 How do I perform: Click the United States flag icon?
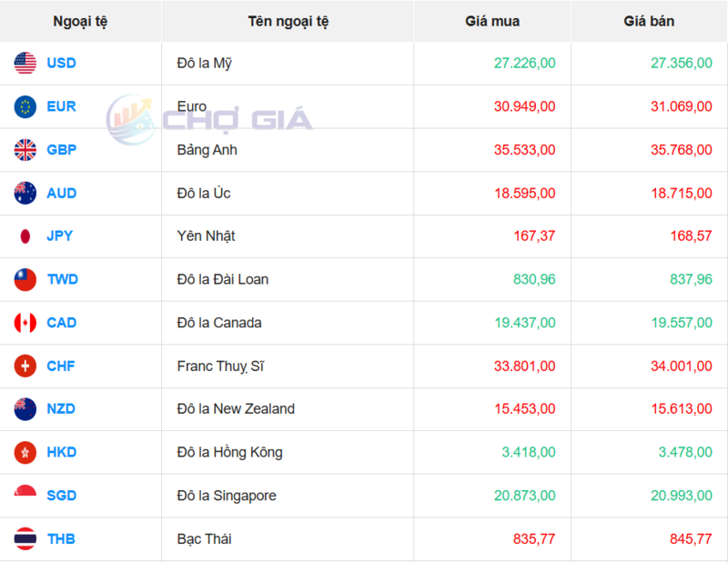click(x=25, y=64)
